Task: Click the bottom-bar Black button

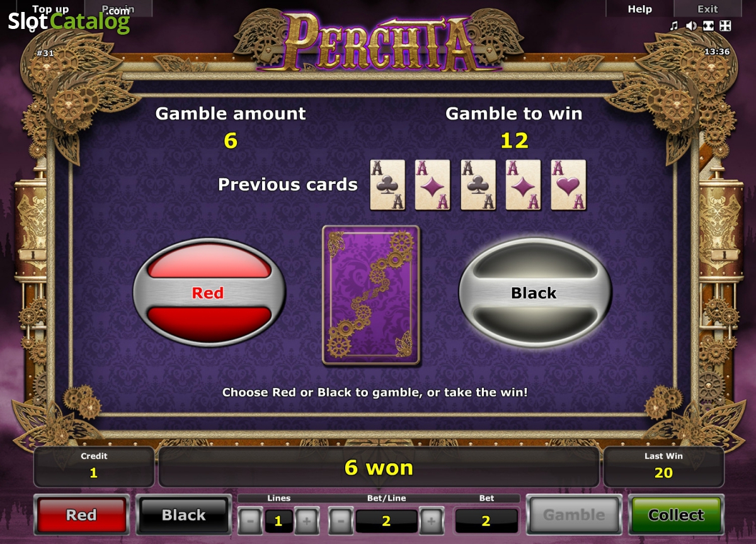Action: click(183, 515)
